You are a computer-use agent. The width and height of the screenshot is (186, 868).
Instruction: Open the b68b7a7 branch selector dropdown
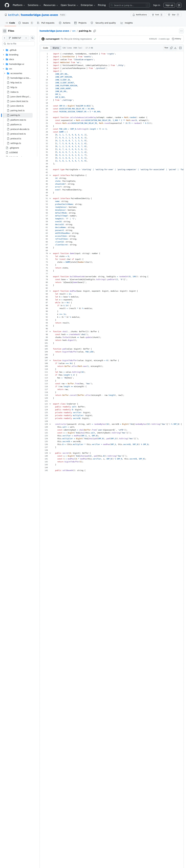pyautogui.click(x=18, y=38)
